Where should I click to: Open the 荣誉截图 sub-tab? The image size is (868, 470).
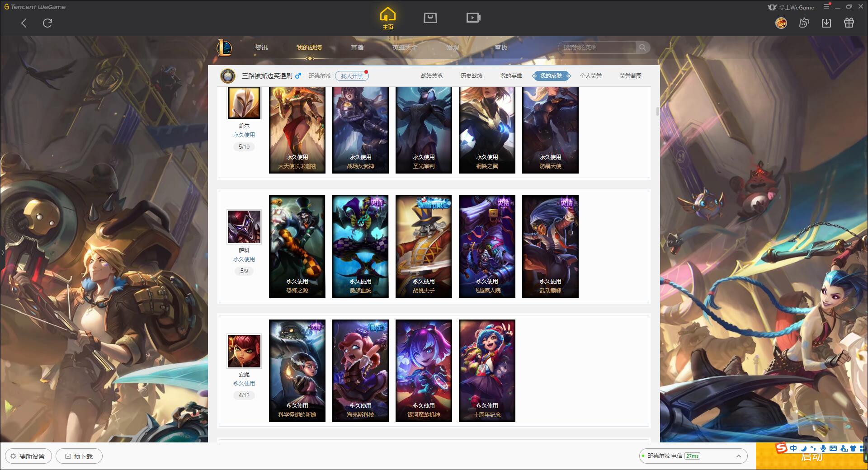[x=631, y=76]
